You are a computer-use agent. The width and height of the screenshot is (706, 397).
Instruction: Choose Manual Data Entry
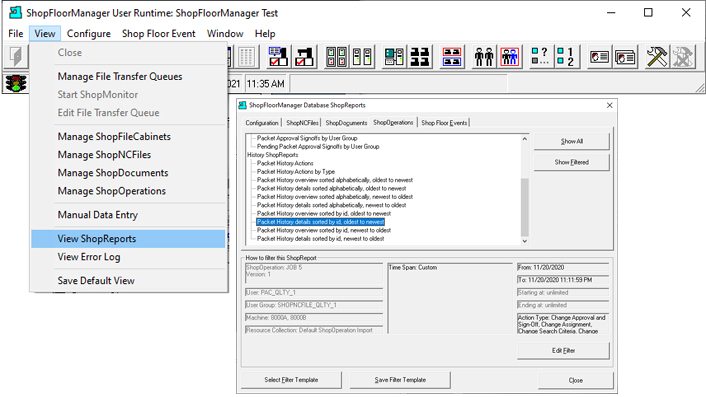(128, 215)
